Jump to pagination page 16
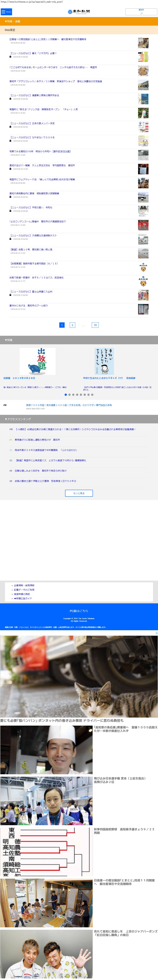 pyautogui.click(x=95, y=325)
